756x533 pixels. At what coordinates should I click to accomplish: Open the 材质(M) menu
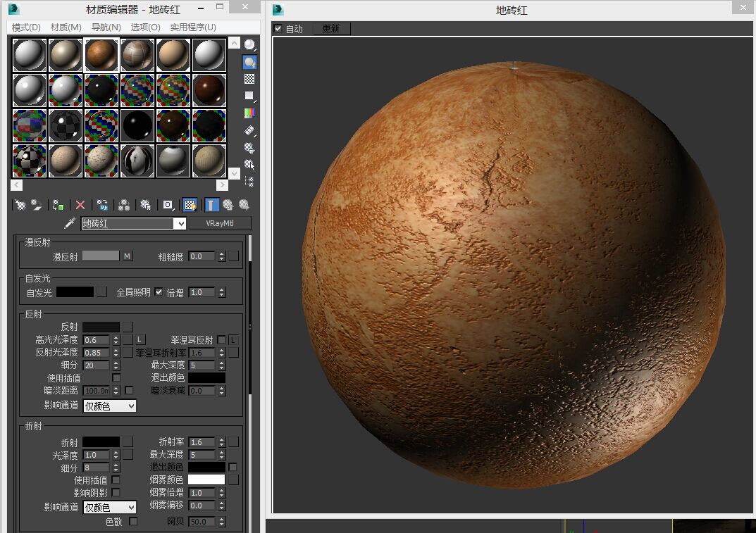coord(66,27)
